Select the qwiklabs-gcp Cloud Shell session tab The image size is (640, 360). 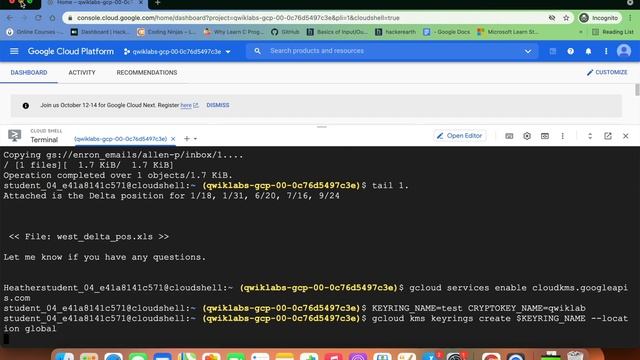coord(120,139)
